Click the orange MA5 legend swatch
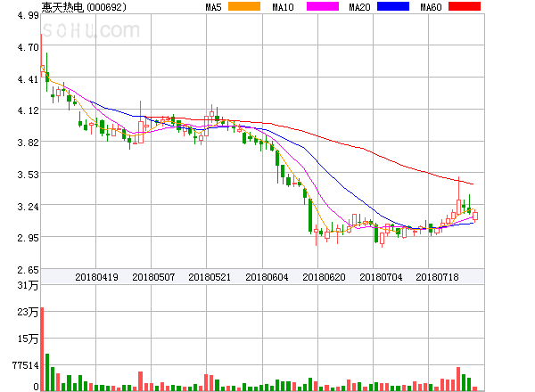The image size is (535, 392). (244, 6)
